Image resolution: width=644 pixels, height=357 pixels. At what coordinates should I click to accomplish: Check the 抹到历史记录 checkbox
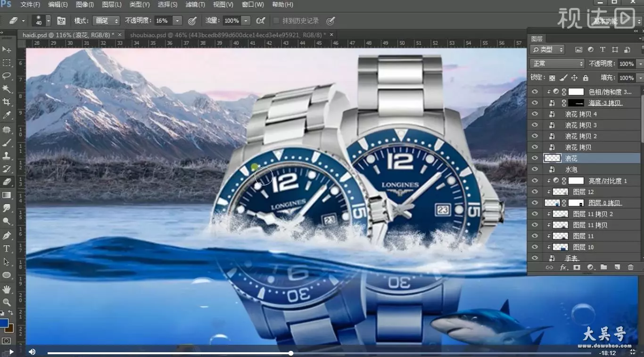tap(276, 21)
